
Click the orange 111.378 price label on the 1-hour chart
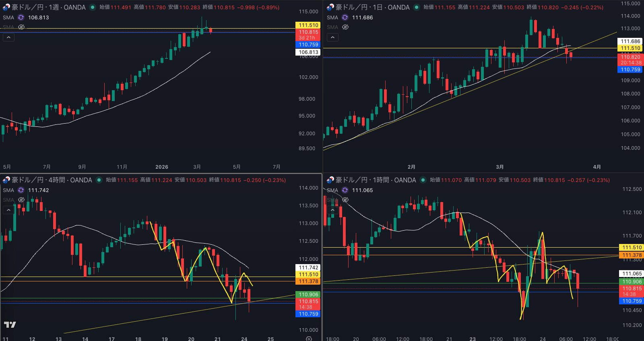632,255
